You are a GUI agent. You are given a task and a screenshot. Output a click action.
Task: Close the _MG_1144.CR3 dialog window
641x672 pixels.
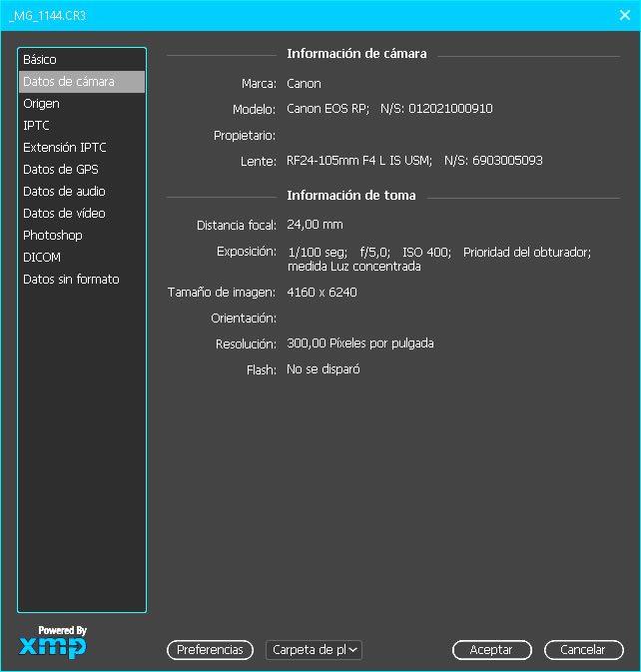tap(625, 15)
